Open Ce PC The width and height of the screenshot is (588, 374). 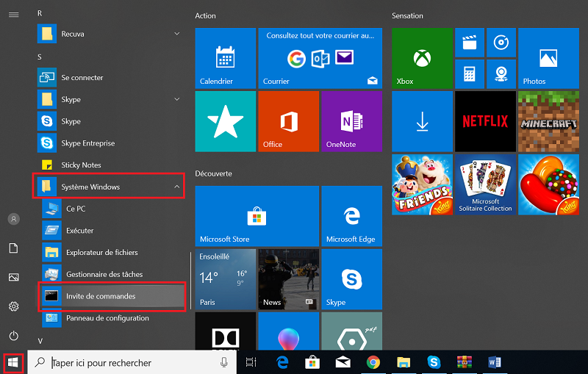[114, 209]
